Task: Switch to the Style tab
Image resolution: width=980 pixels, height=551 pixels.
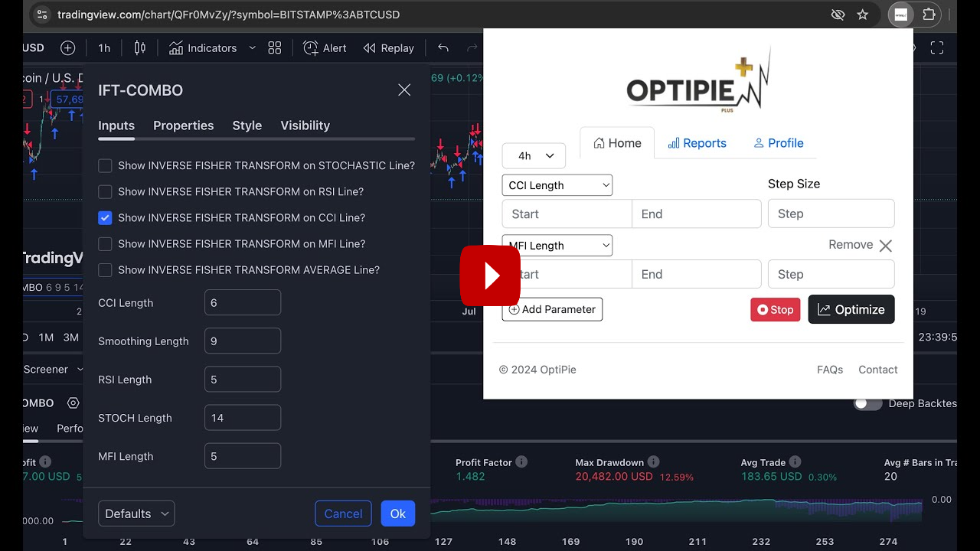Action: point(247,126)
